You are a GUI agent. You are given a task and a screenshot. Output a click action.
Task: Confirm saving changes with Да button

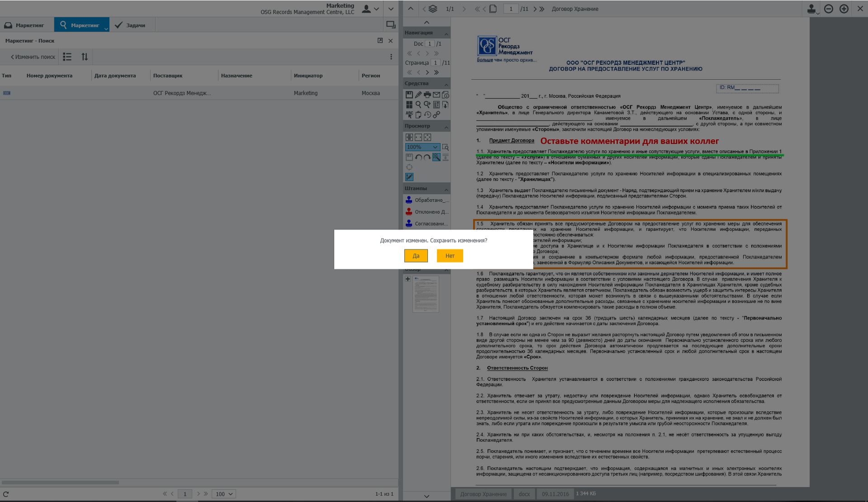pyautogui.click(x=416, y=256)
